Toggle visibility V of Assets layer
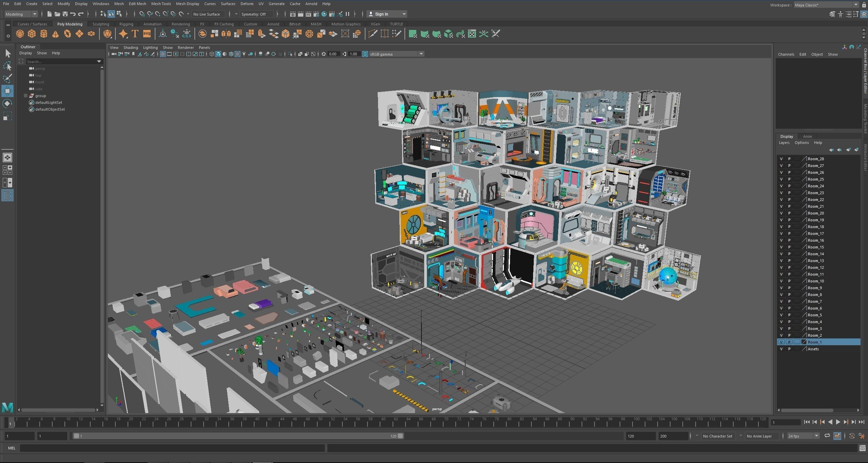 [x=781, y=349]
